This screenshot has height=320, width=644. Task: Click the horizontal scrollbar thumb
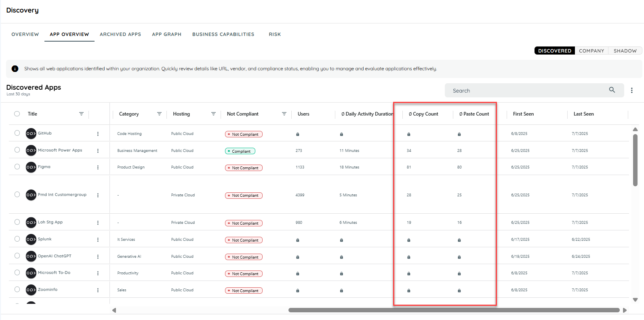[x=454, y=310]
